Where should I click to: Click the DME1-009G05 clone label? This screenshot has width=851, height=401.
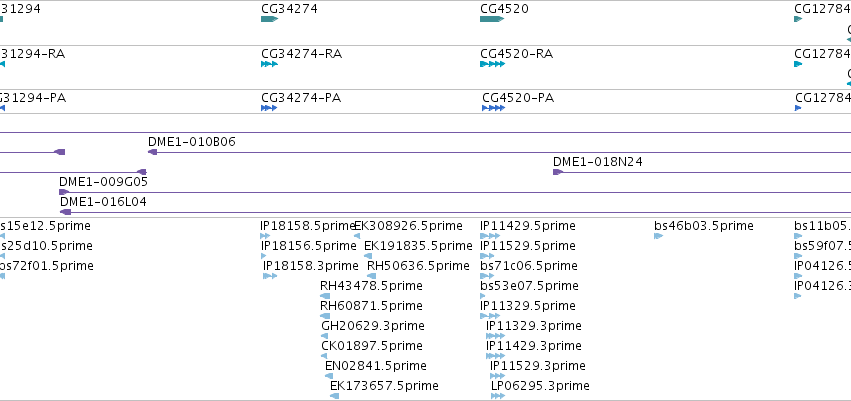(x=103, y=181)
